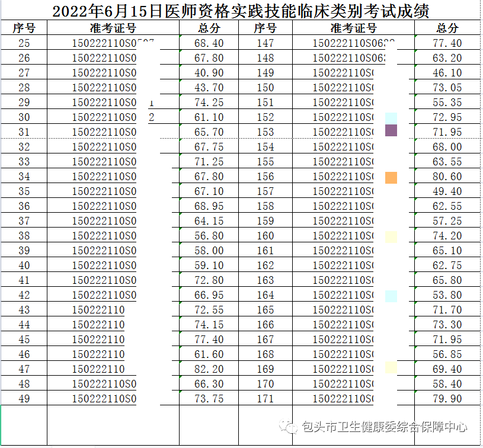Click score cell 72.95
The image size is (483, 448).
[x=447, y=117]
